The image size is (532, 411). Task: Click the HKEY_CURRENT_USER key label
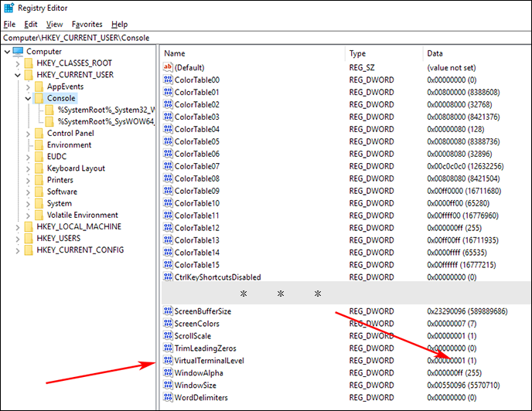click(75, 75)
